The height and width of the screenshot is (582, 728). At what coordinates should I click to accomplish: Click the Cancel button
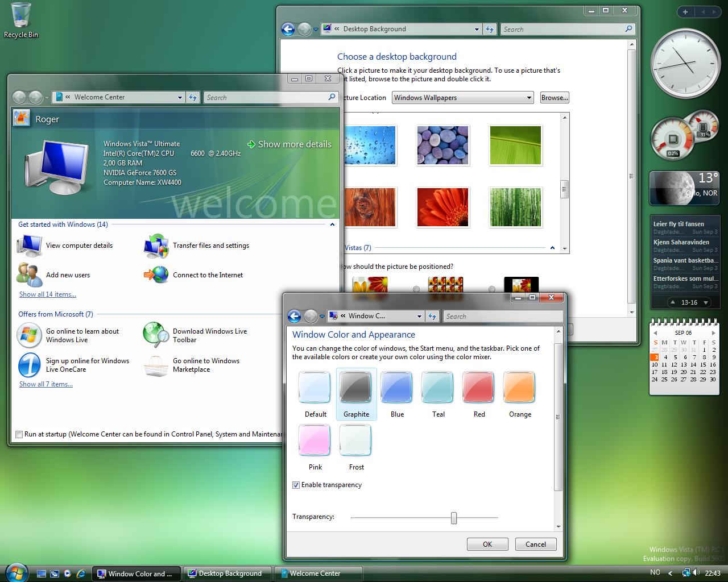click(x=536, y=544)
